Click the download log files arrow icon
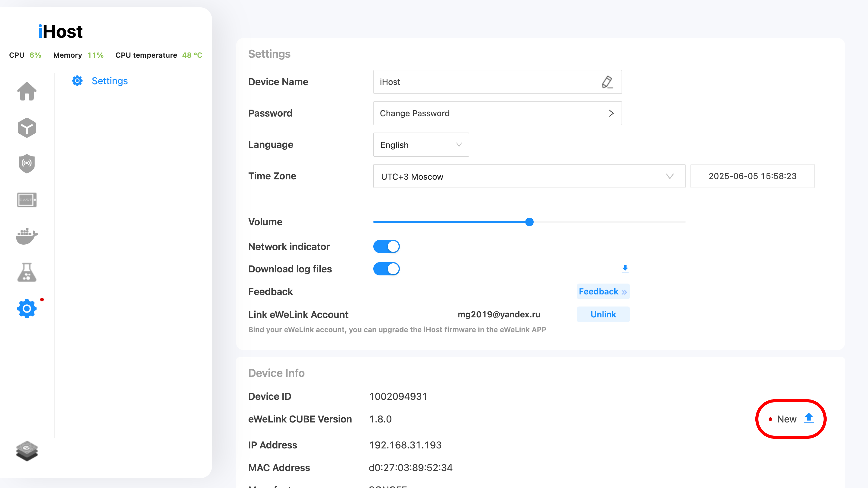Image resolution: width=868 pixels, height=488 pixels. pos(625,268)
